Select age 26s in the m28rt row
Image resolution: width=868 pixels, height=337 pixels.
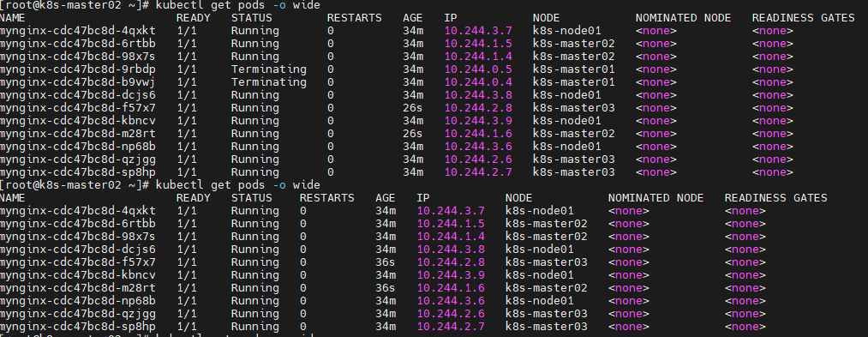pos(413,134)
